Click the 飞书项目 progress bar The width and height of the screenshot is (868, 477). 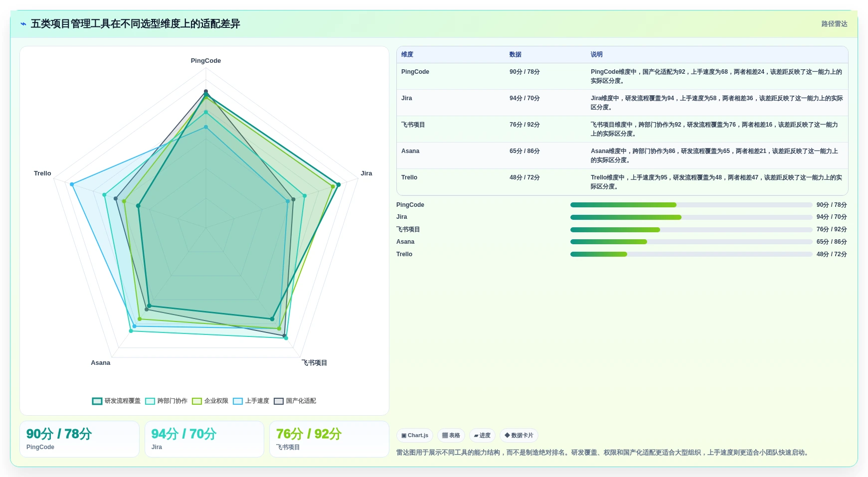click(x=692, y=230)
